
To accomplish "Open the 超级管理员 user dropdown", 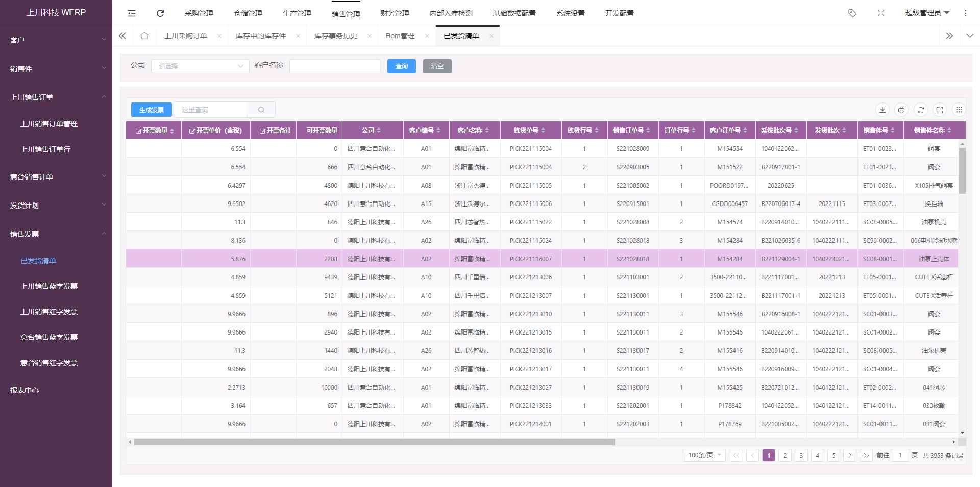I will 927,13.
